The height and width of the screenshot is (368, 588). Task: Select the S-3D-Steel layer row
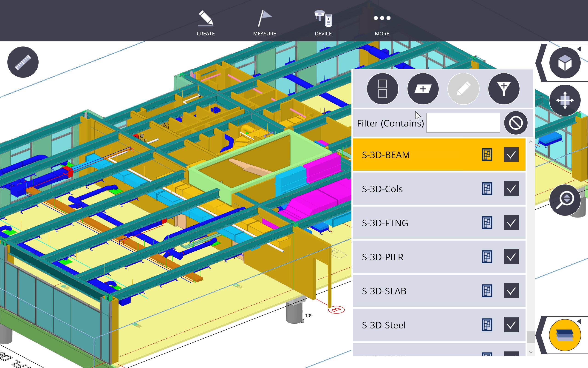coord(439,325)
